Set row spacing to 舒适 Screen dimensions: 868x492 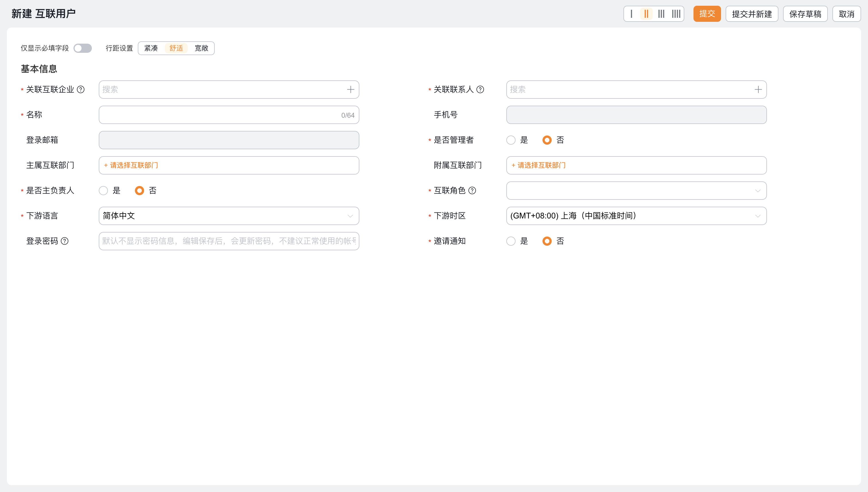176,48
